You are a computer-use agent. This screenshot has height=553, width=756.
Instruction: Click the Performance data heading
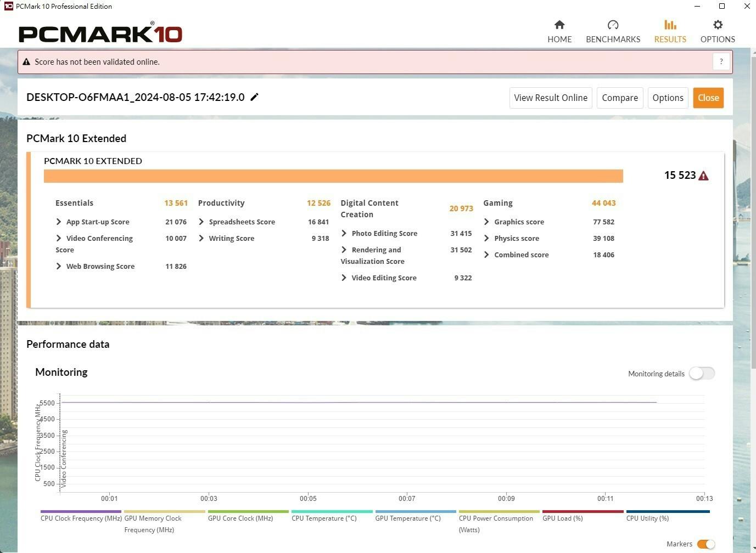(68, 344)
